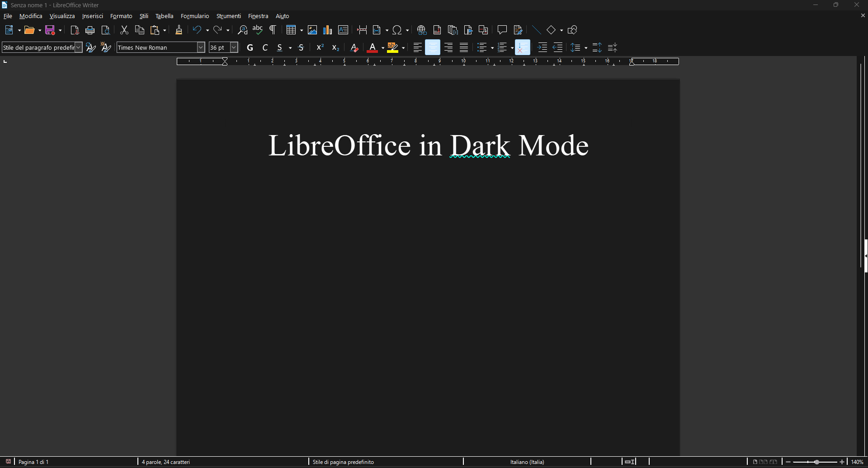Screen dimensions: 868x468
Task: Align text left
Action: tap(418, 48)
